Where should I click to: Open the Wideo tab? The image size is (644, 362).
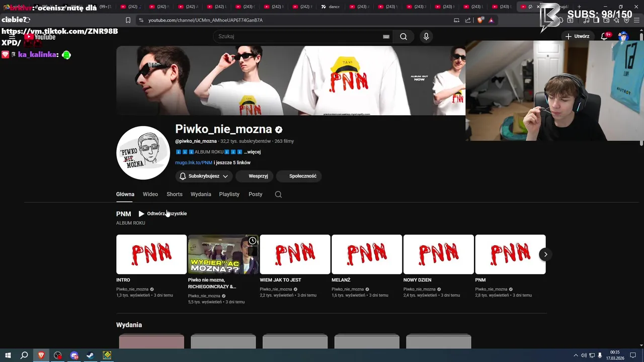click(x=150, y=194)
